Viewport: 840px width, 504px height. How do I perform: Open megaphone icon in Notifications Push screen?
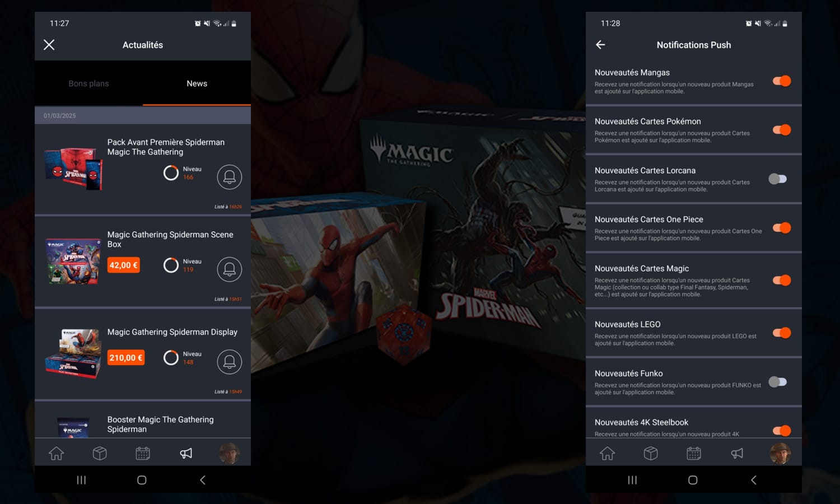click(737, 453)
